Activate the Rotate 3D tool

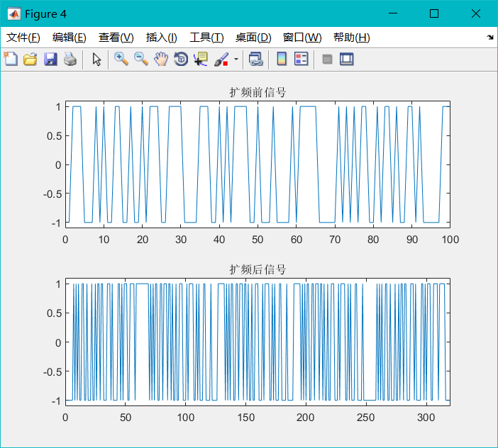(x=181, y=59)
